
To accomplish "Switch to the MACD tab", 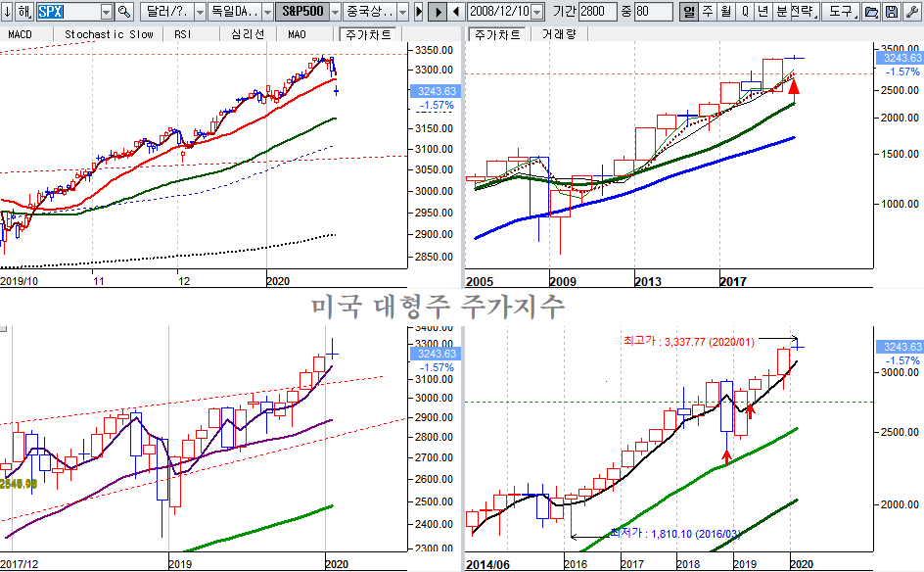I will [21, 34].
